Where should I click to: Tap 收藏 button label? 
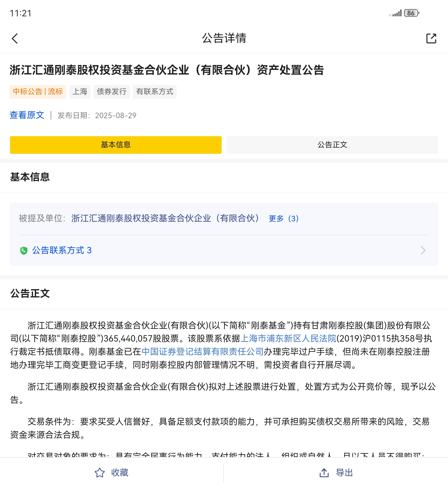[120, 473]
